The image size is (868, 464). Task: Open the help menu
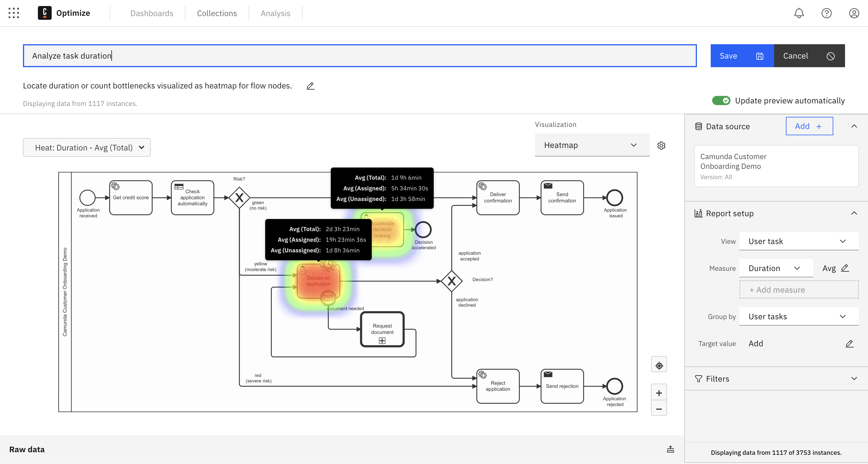tap(826, 13)
